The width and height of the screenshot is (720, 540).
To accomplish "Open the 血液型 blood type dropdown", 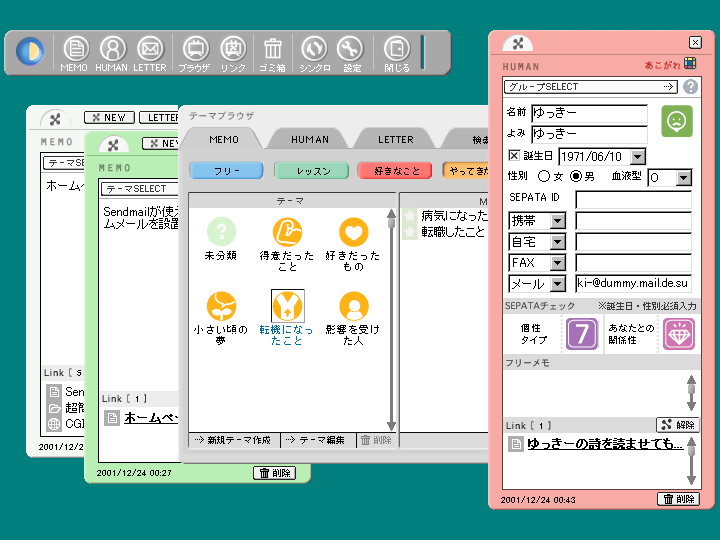I will coord(684,177).
